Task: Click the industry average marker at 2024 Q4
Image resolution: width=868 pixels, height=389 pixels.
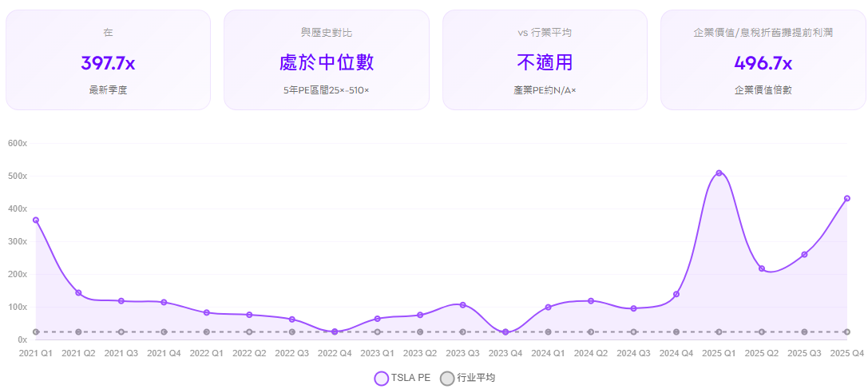Action: point(676,332)
